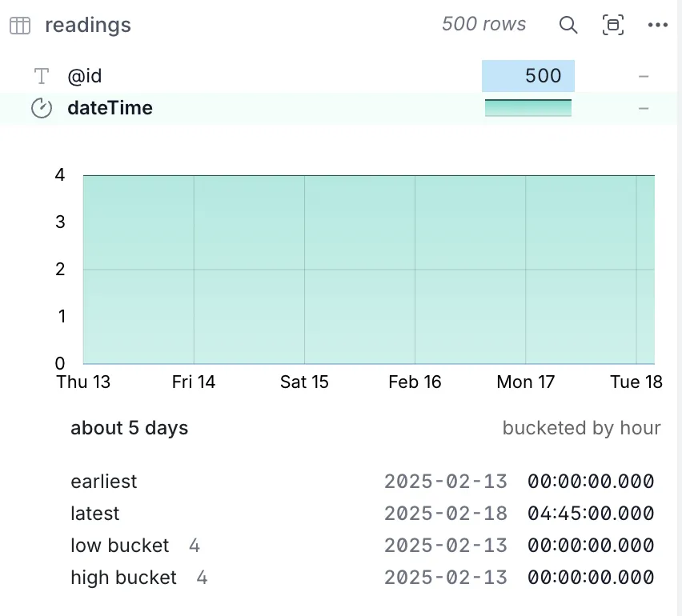The height and width of the screenshot is (616, 682).
Task: Click the Sat 15 axis label
Action: 304,382
